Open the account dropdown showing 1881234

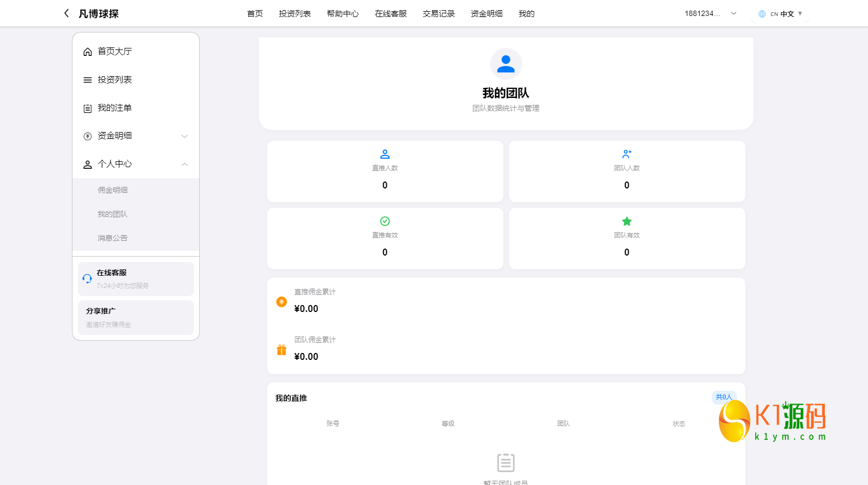tap(709, 13)
